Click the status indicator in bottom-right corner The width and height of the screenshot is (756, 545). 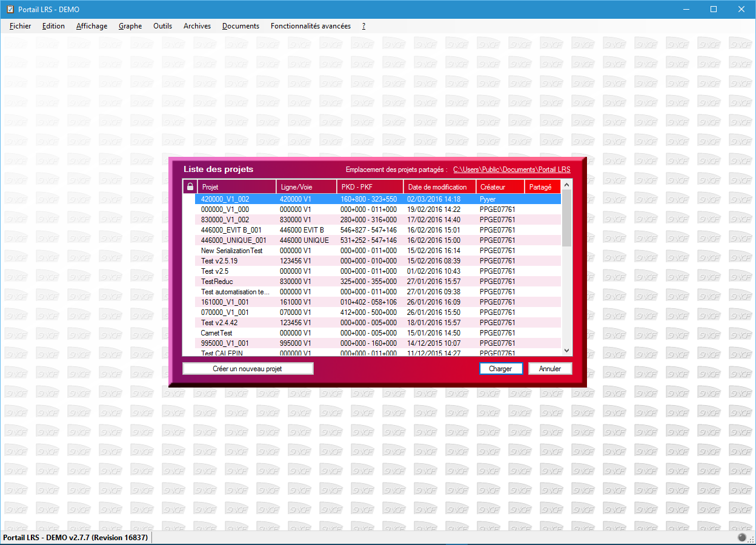742,538
